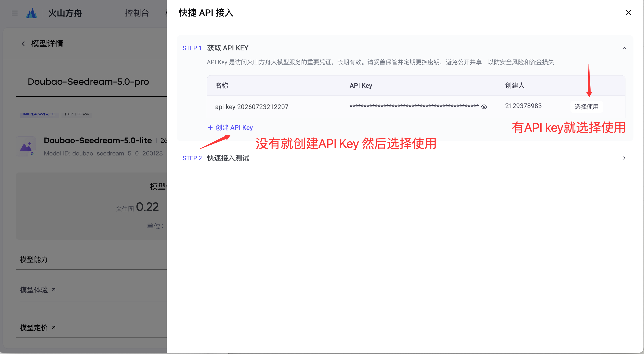Expand STEP 2 快速接入测试 section

[x=624, y=158]
